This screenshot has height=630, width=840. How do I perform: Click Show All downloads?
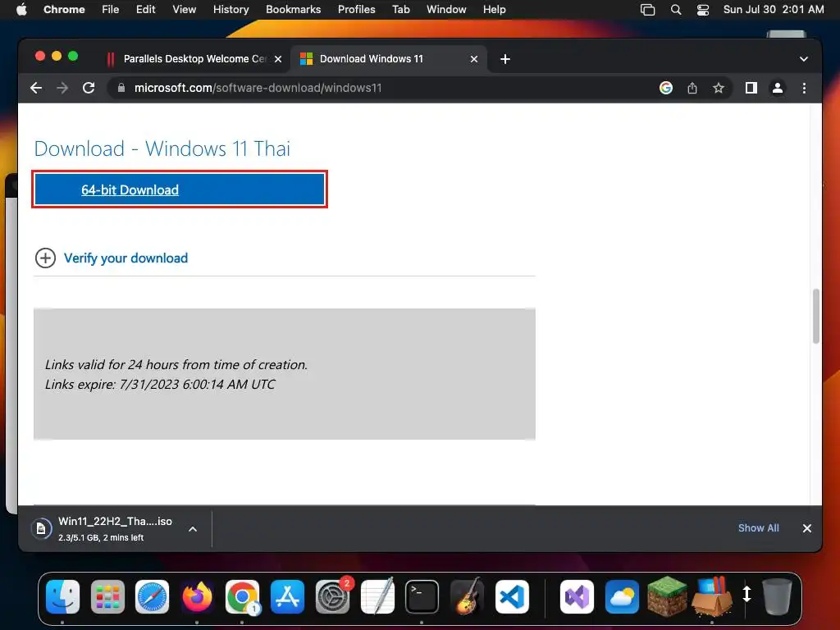click(758, 528)
